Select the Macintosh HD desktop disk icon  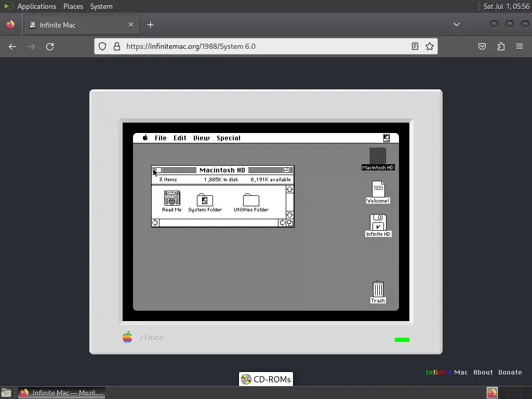(378, 159)
